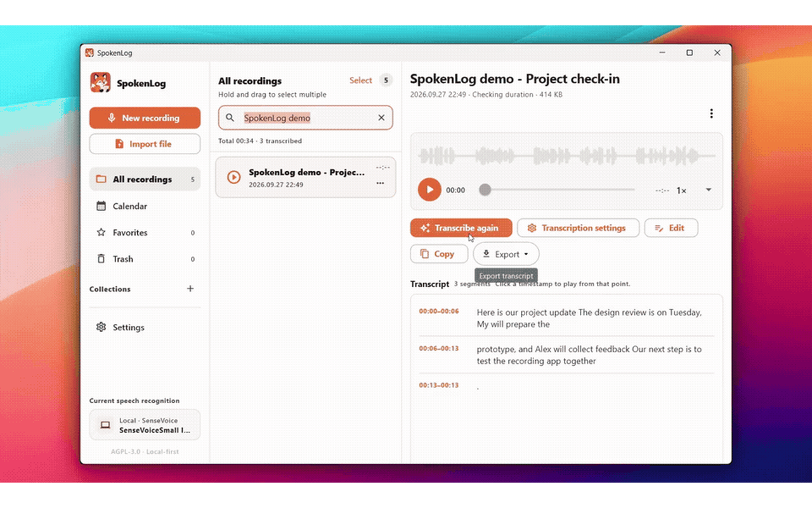Click the audio waveform display
The height and width of the screenshot is (508, 812).
coord(566,156)
